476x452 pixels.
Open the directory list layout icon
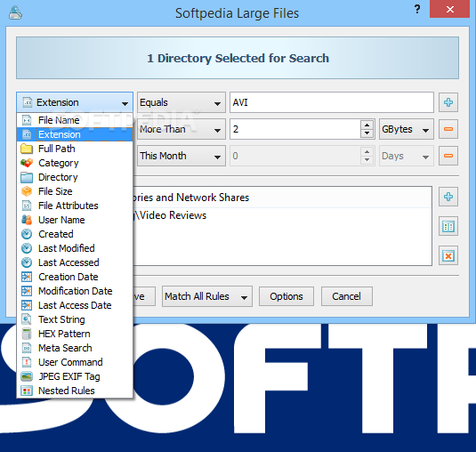(x=448, y=227)
